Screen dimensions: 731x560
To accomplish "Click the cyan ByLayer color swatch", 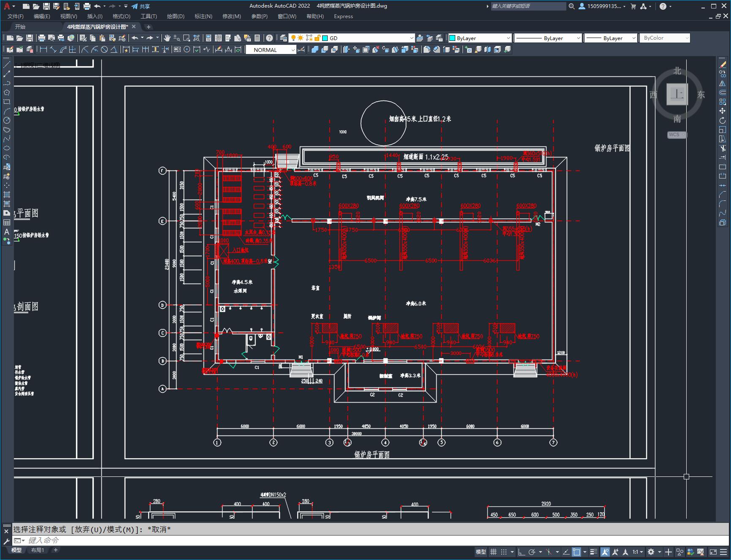I will pyautogui.click(x=452, y=38).
